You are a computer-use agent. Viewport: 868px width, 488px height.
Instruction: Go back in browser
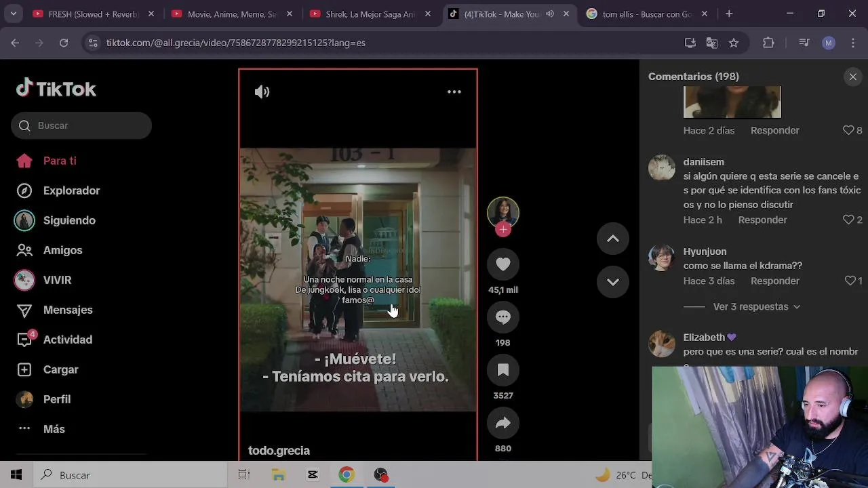[x=15, y=43]
